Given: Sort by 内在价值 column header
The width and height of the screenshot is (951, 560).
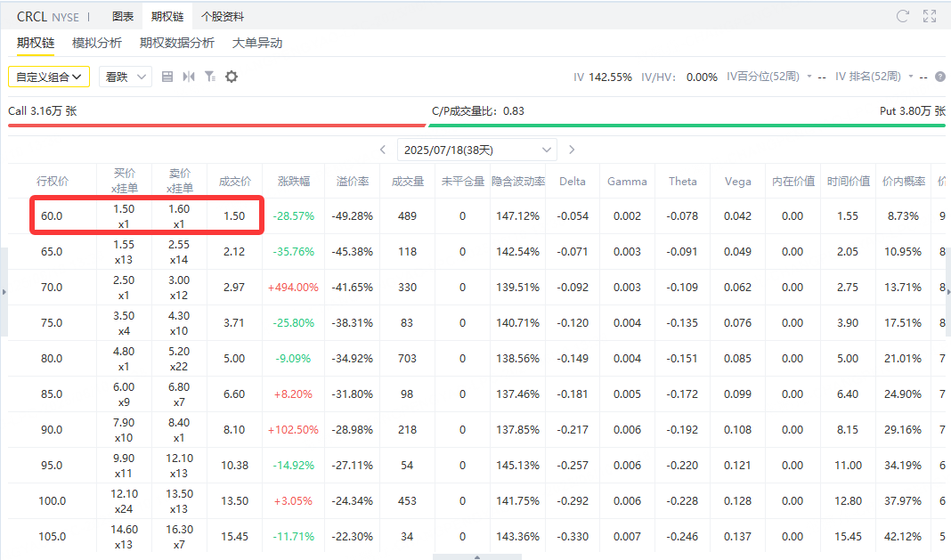Looking at the screenshot, I should click(x=792, y=181).
